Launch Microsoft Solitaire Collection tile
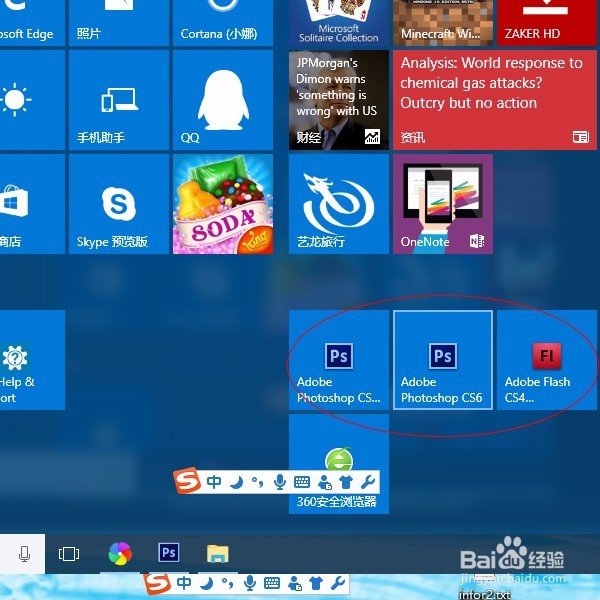The height and width of the screenshot is (600, 600). coord(339,22)
